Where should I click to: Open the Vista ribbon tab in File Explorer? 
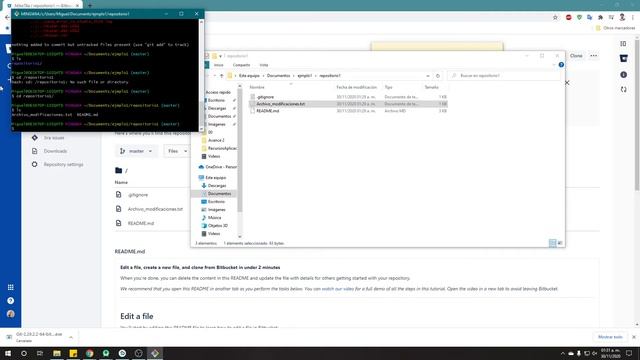[x=264, y=65]
